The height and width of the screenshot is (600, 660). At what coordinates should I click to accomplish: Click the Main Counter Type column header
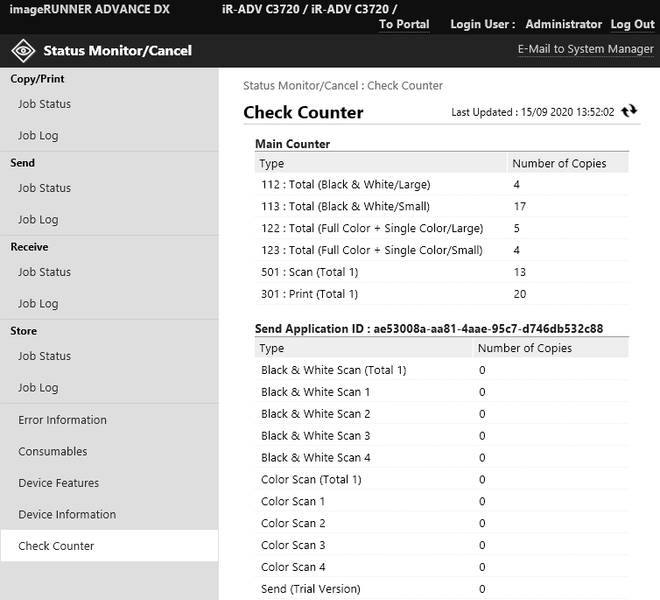click(272, 163)
